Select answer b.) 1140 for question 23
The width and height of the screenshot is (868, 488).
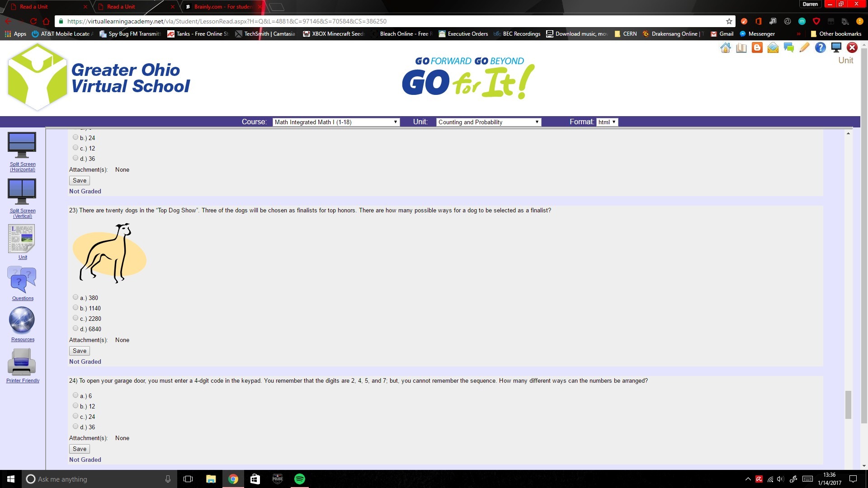pos(75,308)
